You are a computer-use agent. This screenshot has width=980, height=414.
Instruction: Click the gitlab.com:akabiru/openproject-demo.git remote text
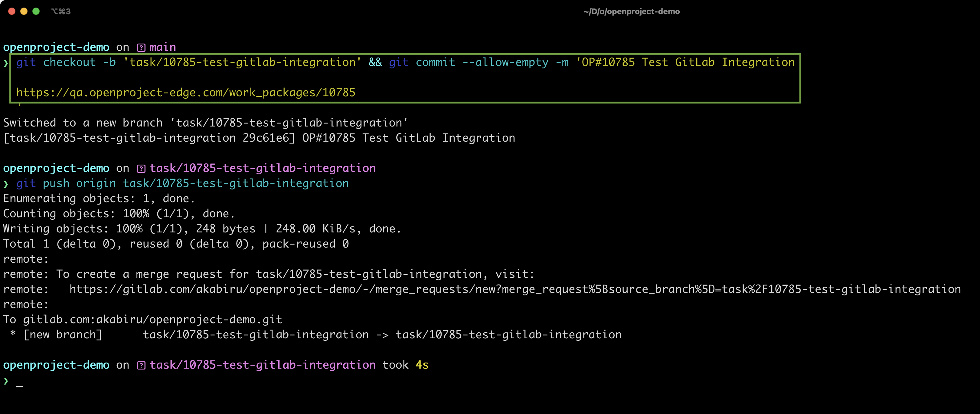(x=152, y=320)
